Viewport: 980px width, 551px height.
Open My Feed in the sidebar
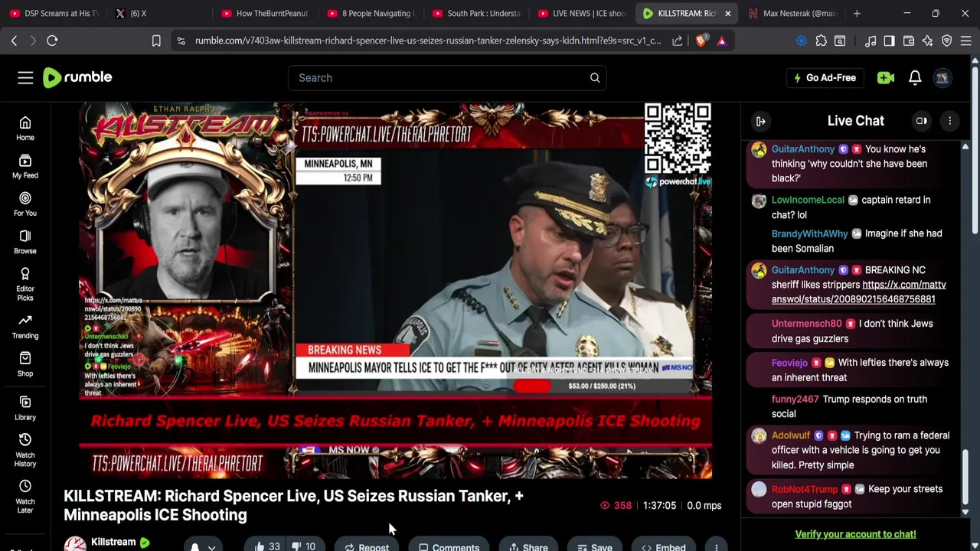(x=25, y=166)
